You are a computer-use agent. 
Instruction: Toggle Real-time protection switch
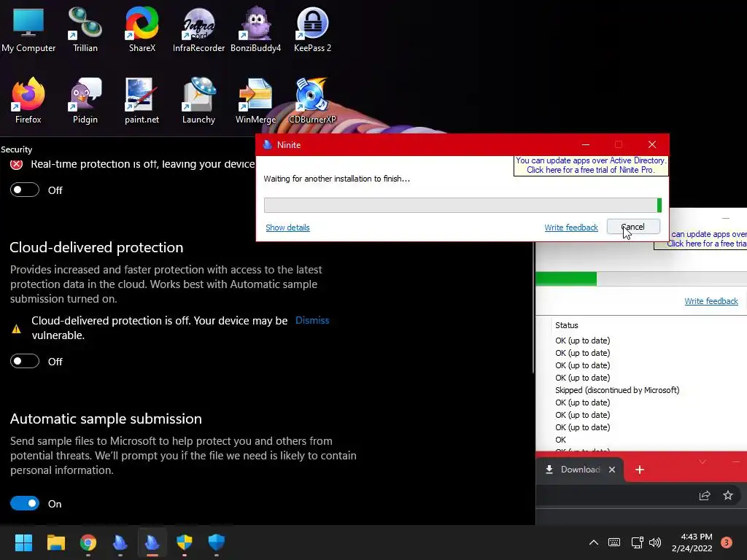pyautogui.click(x=25, y=190)
